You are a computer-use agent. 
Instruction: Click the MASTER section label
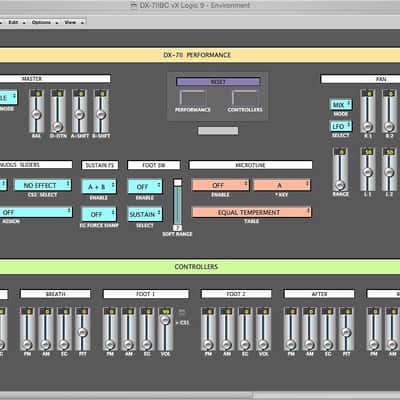[x=55, y=79]
